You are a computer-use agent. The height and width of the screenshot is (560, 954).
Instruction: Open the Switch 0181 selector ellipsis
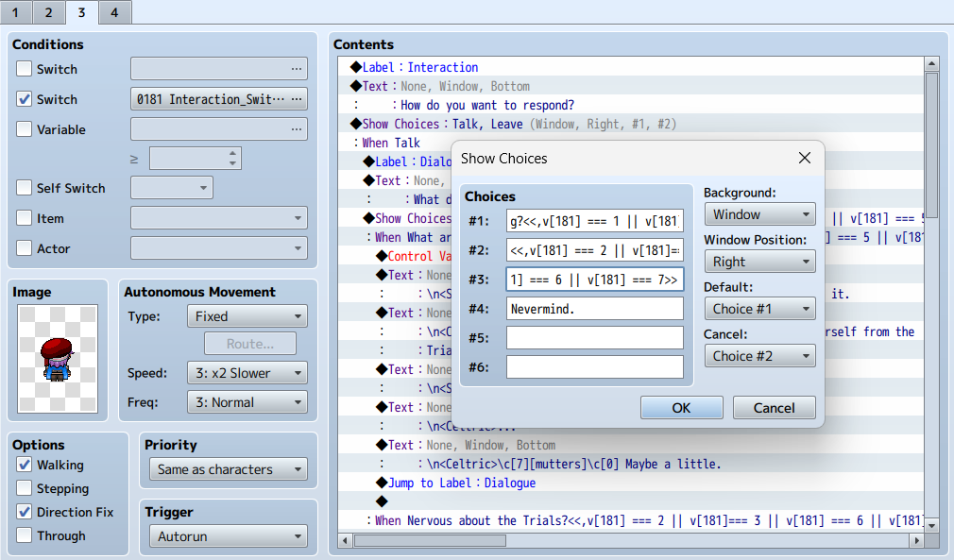click(297, 99)
